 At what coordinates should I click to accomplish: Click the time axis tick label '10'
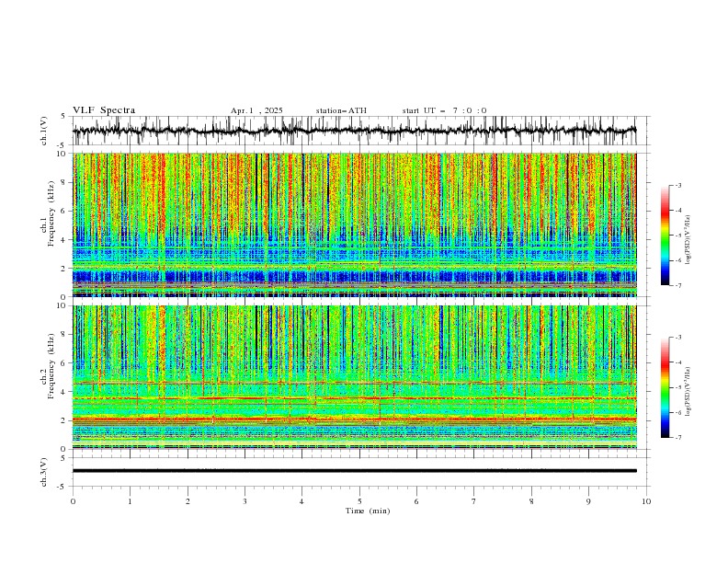646,501
